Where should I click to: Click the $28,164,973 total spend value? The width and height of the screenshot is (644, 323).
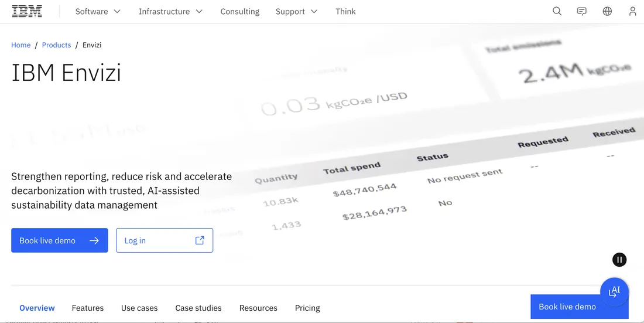point(375,213)
